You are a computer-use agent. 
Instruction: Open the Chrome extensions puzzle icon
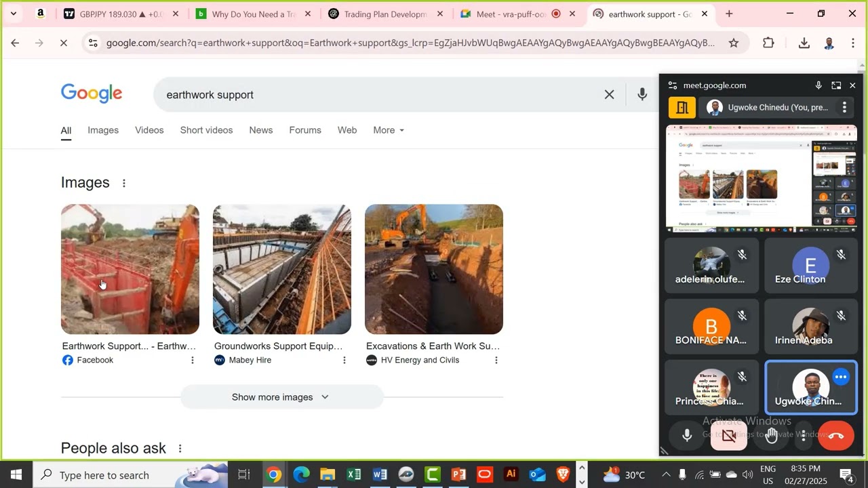(768, 43)
